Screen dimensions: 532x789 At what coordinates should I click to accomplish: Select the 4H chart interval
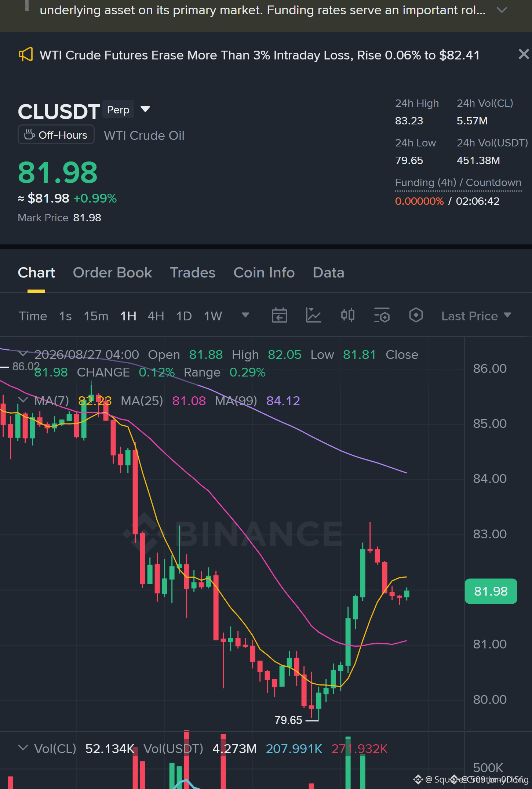(156, 316)
